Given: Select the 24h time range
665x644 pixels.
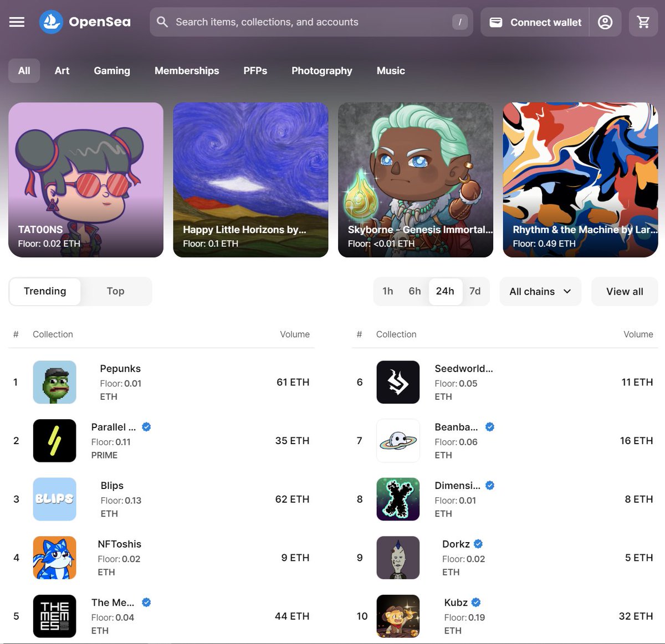Looking at the screenshot, I should pos(445,291).
